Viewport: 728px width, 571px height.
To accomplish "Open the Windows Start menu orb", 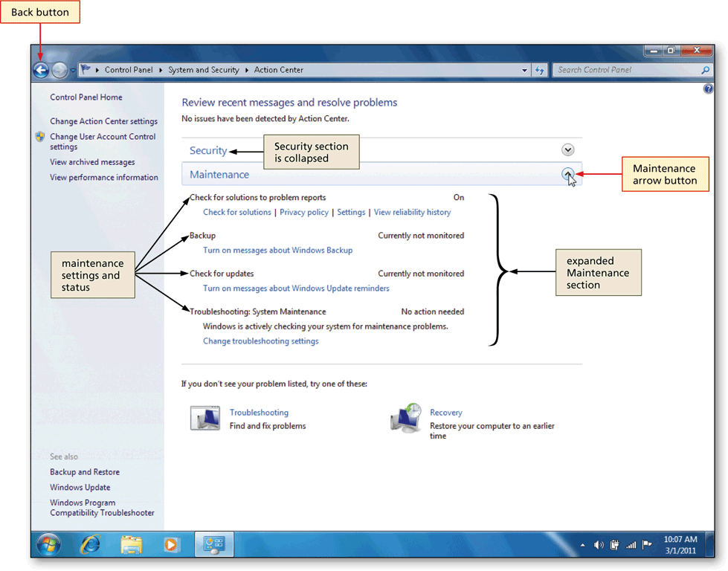I will [49, 544].
